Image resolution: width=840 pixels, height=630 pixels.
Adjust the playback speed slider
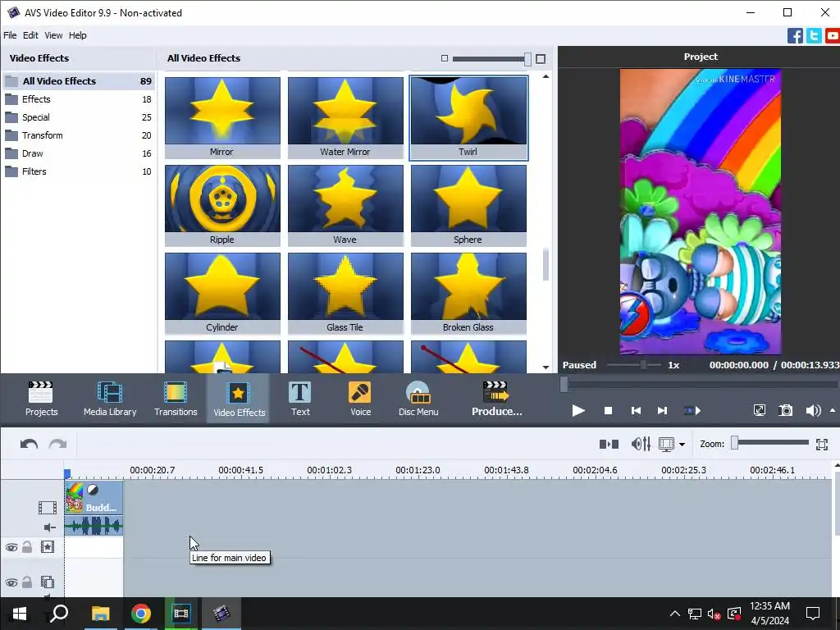pos(634,365)
